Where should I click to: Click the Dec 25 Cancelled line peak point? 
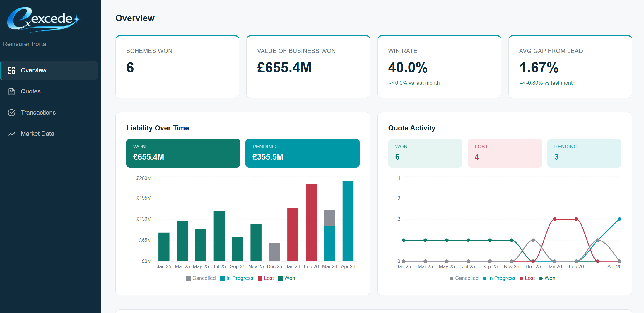(x=533, y=240)
